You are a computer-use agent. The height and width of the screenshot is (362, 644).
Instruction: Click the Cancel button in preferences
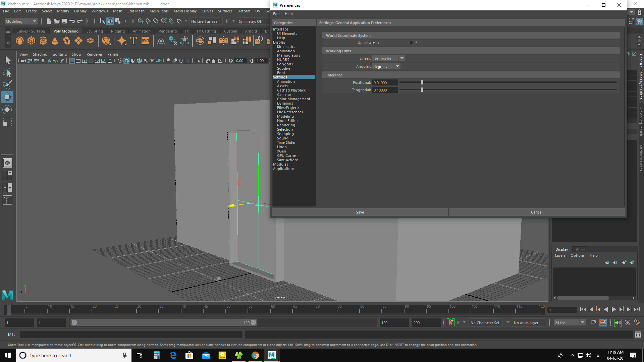click(x=537, y=212)
